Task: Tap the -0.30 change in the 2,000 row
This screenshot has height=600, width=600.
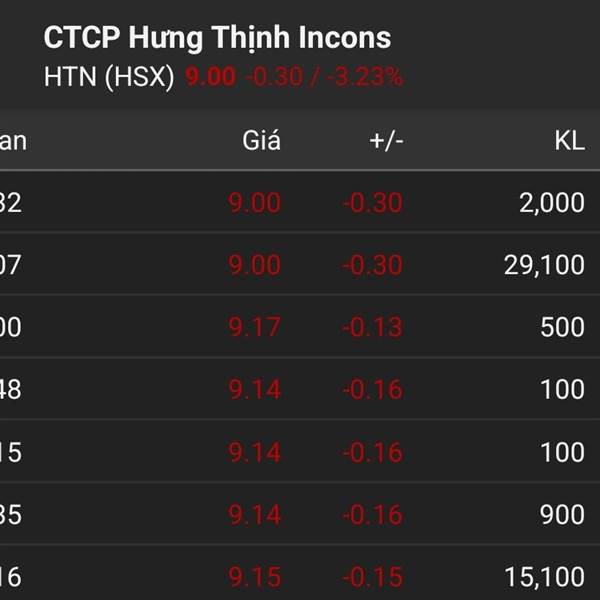Action: coord(372,203)
